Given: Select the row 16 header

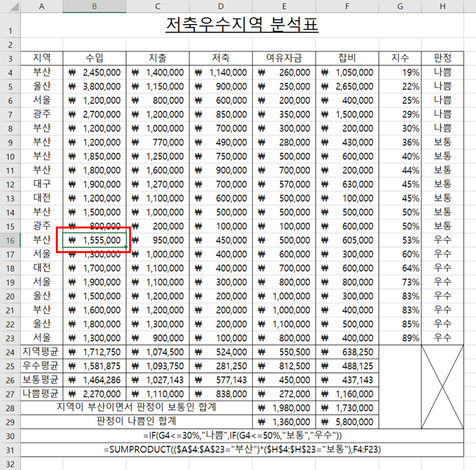Looking at the screenshot, I should click(10, 240).
